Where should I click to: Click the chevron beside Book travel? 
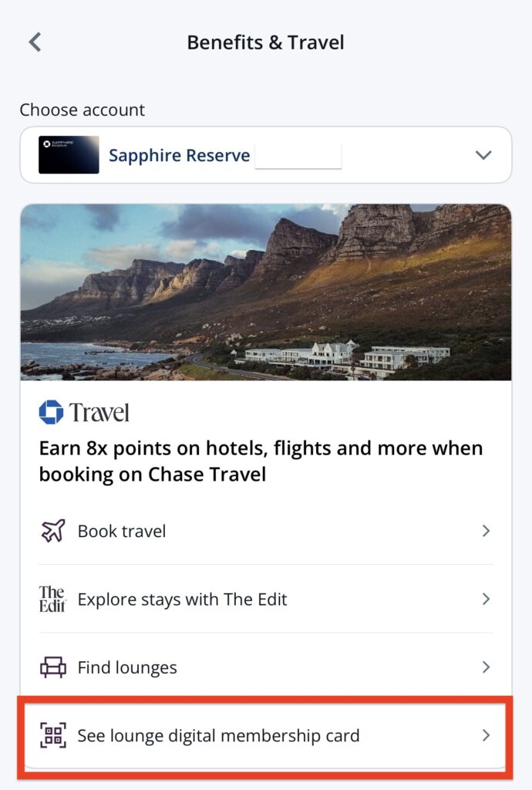(486, 531)
